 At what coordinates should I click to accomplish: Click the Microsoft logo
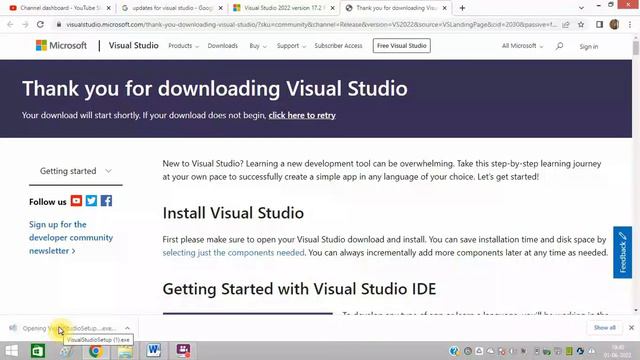61,45
